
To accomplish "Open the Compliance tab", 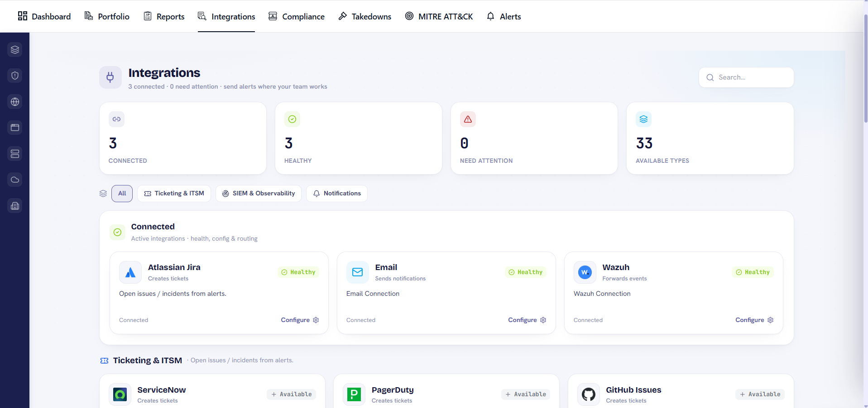I will 297,16.
